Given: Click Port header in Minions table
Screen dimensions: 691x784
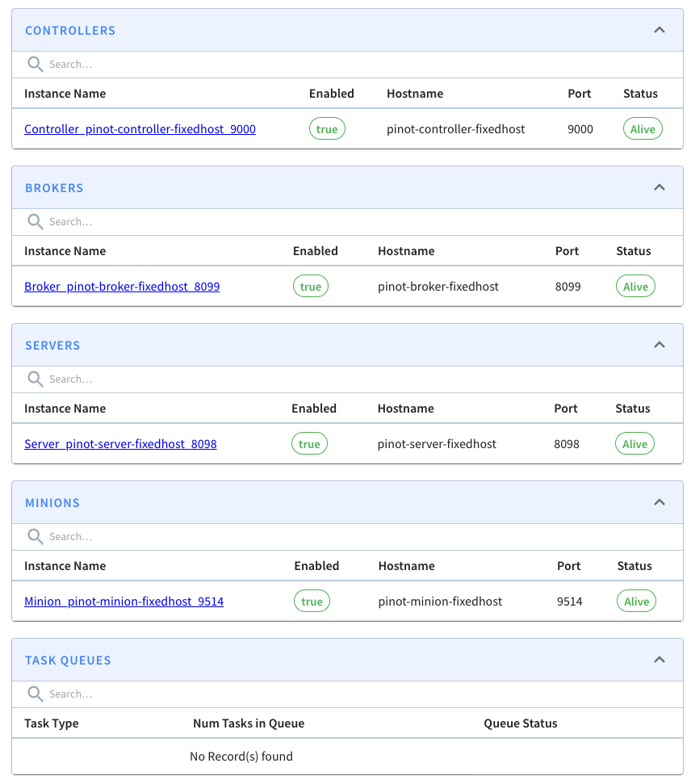Looking at the screenshot, I should point(569,566).
